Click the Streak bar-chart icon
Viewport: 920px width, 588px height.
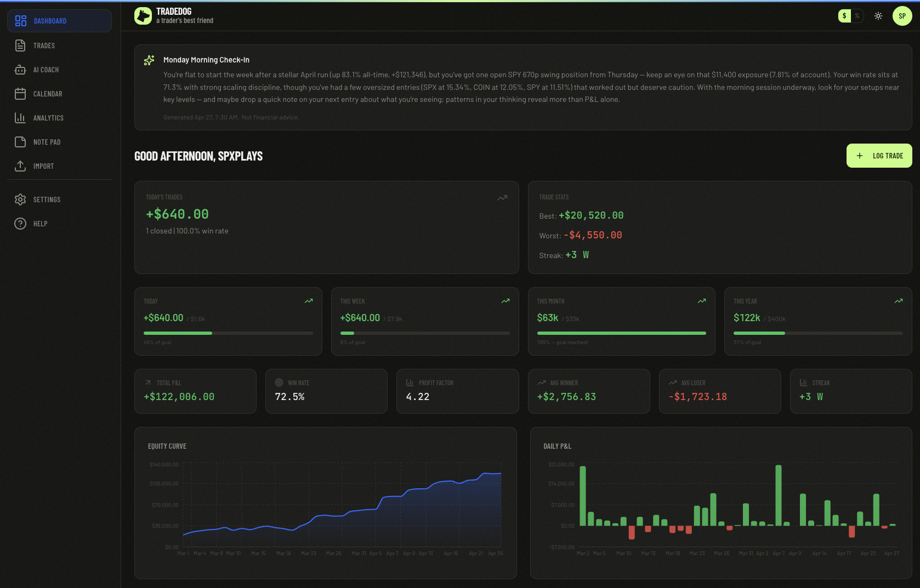click(x=803, y=383)
